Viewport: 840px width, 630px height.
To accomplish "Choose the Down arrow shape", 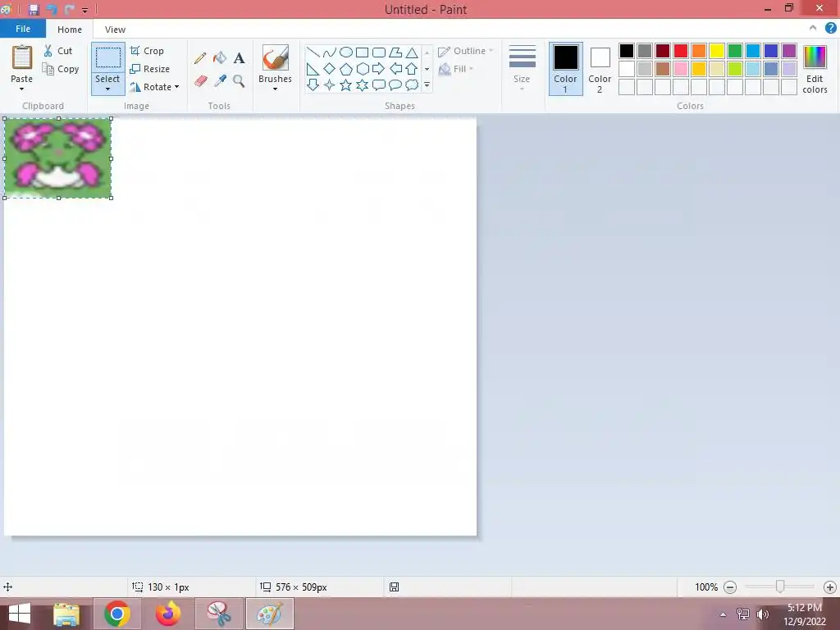I will pyautogui.click(x=313, y=84).
